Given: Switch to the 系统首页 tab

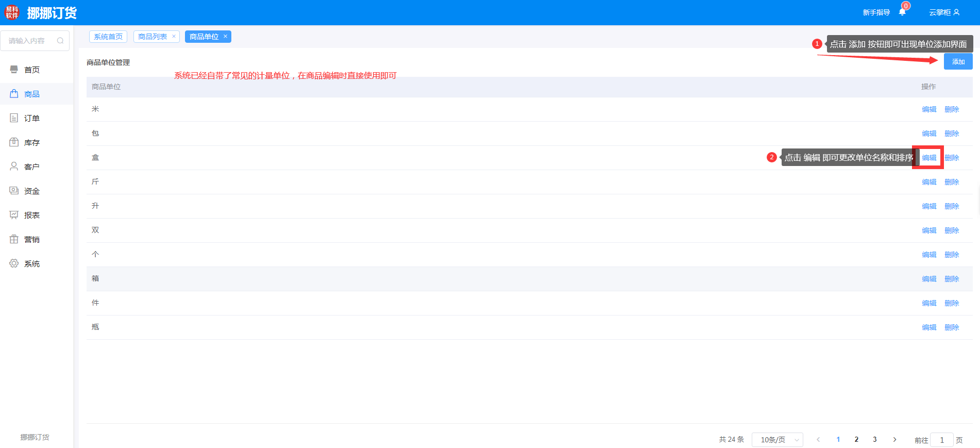Looking at the screenshot, I should point(108,37).
